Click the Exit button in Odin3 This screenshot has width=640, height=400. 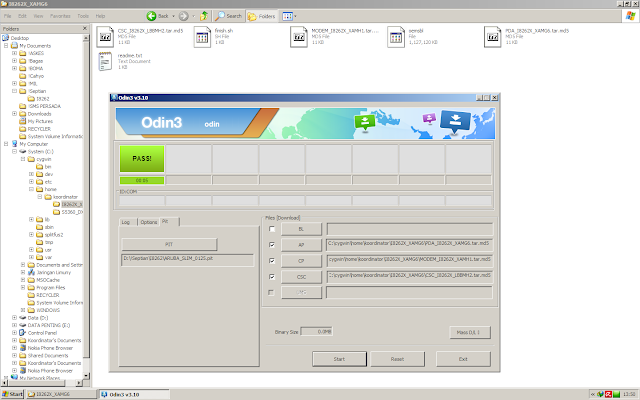pos(463,359)
